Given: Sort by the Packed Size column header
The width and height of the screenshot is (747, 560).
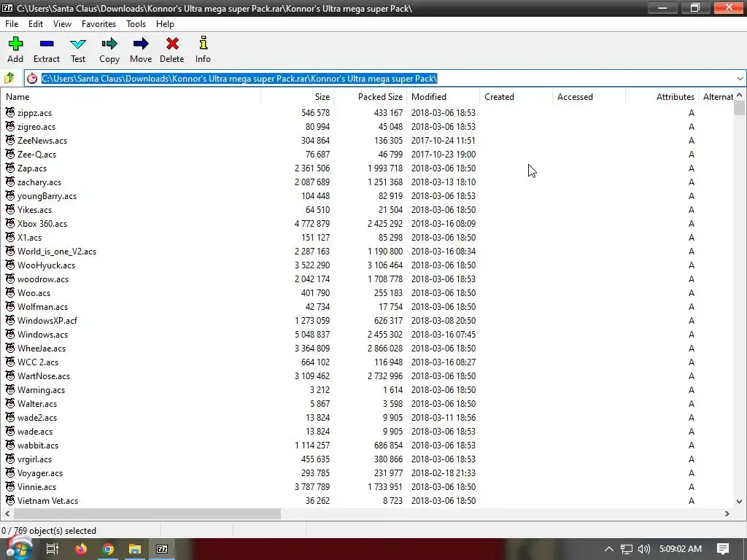Looking at the screenshot, I should (x=370, y=97).
